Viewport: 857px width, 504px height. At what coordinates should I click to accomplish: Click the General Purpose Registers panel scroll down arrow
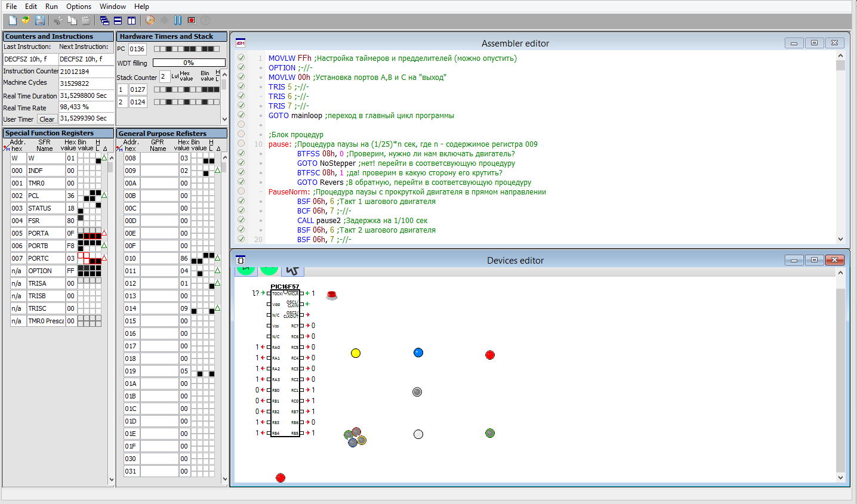pos(224,479)
